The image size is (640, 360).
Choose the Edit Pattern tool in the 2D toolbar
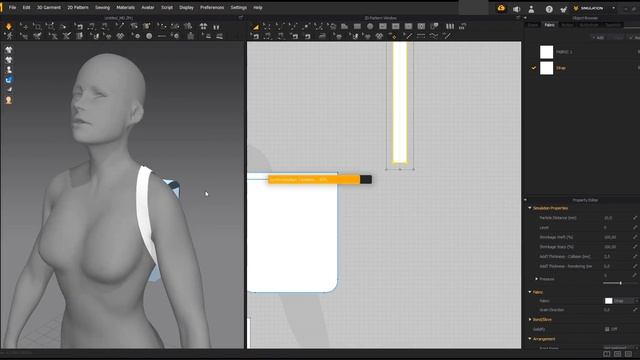(267, 27)
